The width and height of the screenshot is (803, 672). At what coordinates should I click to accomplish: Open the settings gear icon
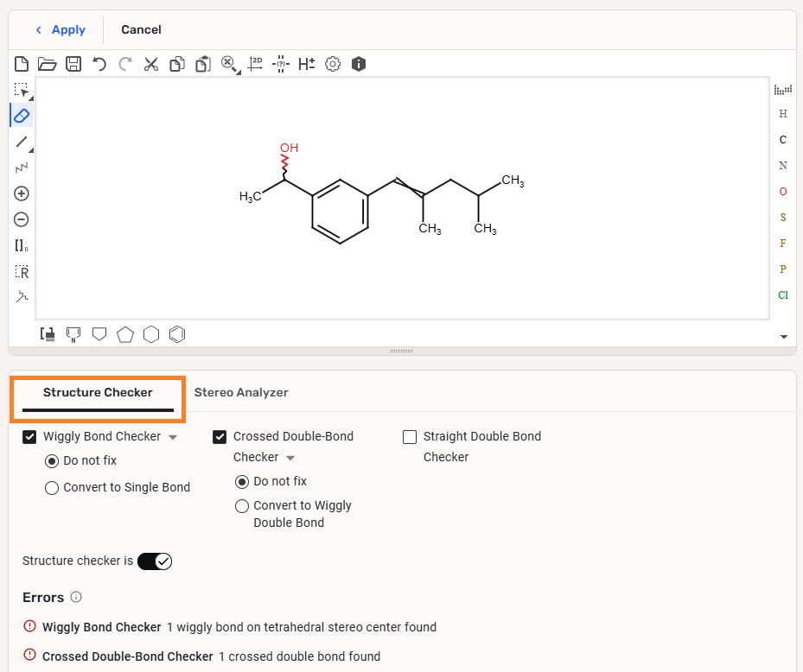pyautogui.click(x=333, y=64)
